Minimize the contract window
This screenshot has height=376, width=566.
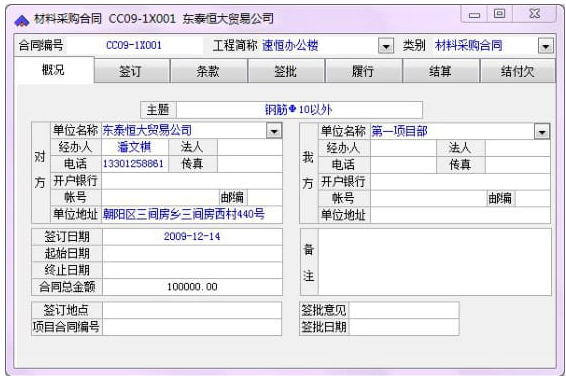tap(474, 15)
